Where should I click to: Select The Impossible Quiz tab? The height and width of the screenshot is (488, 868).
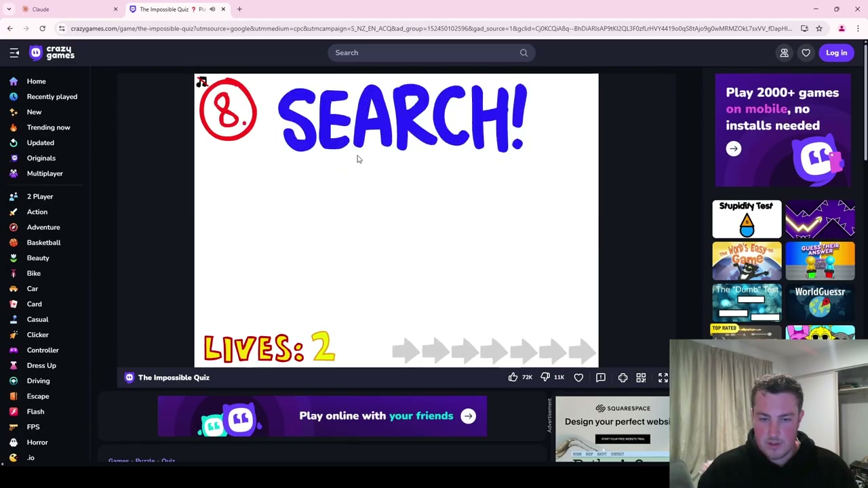click(x=178, y=9)
